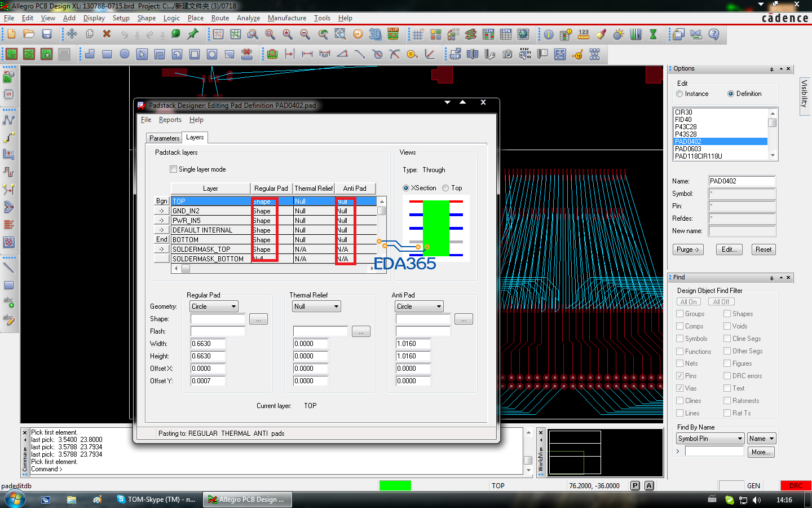Click the green pushpin fix icon
Screen dimensions: 812x508
193,34
